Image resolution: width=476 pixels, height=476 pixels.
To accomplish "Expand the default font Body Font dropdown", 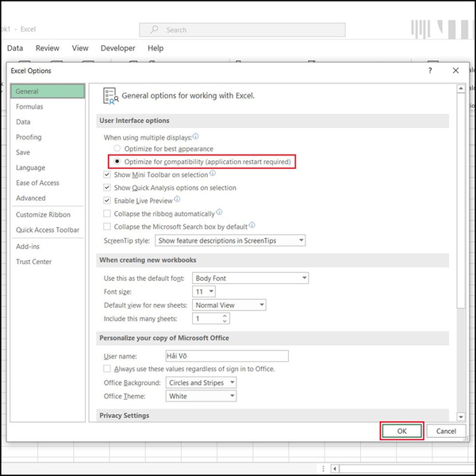I will pyautogui.click(x=250, y=278).
